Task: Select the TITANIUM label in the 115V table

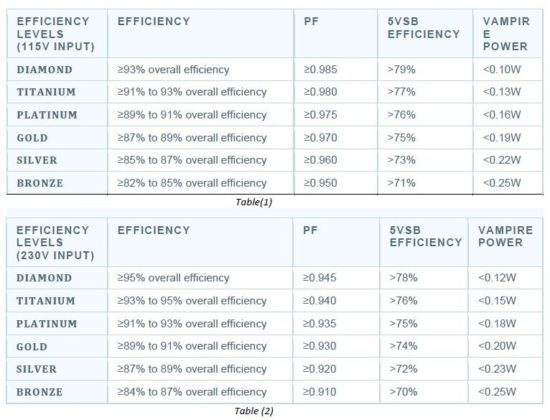Action: (46, 92)
